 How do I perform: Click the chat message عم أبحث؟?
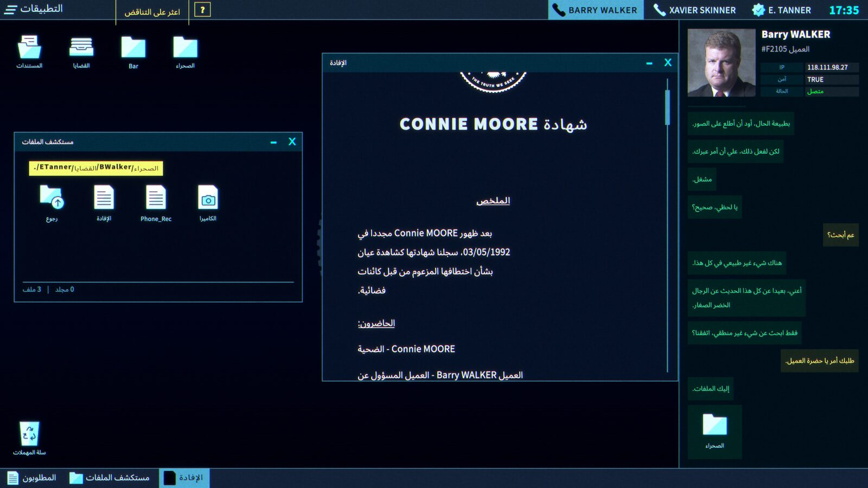pos(841,235)
